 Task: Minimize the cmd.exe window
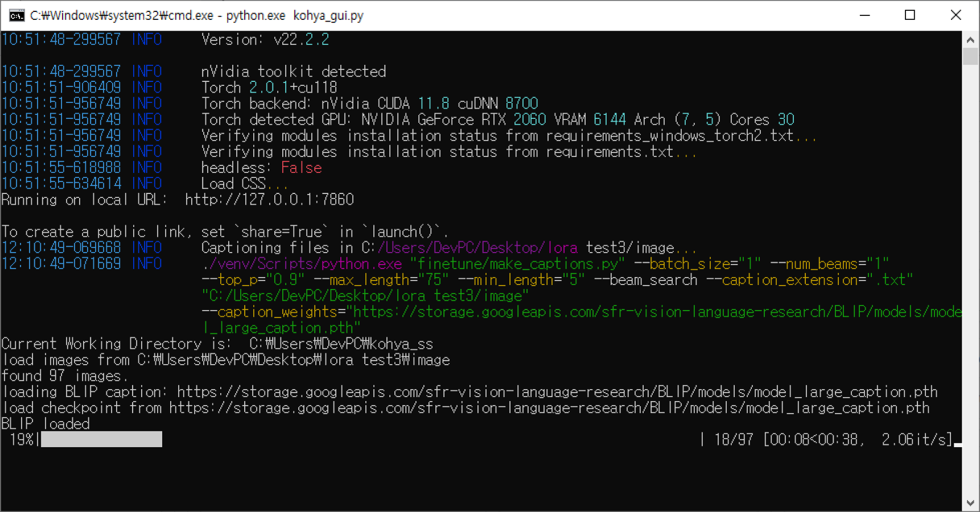tap(864, 15)
